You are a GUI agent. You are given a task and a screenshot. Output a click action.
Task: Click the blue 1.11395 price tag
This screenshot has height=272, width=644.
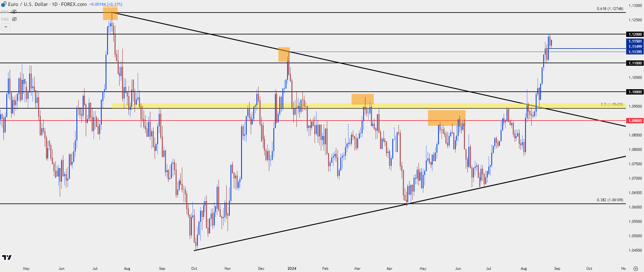coord(635,52)
